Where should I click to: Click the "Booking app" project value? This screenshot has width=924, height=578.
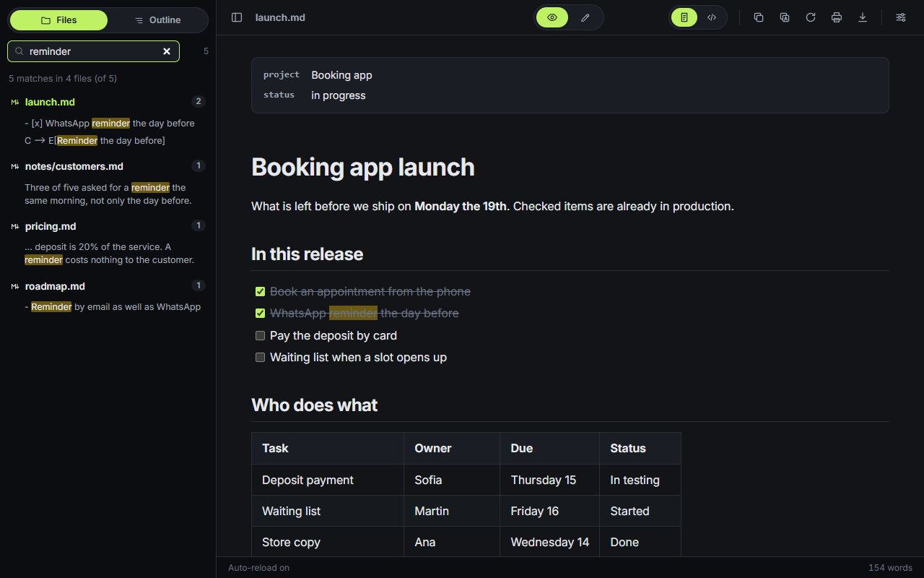click(x=341, y=75)
